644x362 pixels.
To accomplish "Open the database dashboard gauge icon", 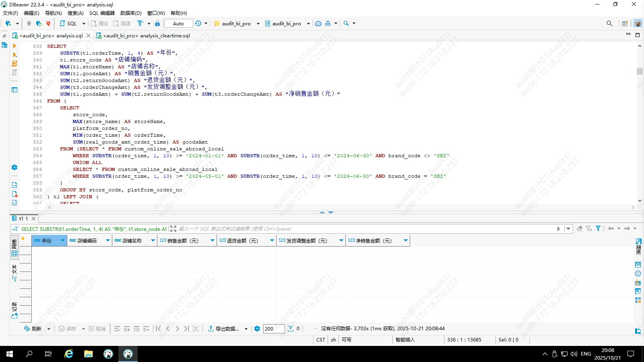I will 318,23.
